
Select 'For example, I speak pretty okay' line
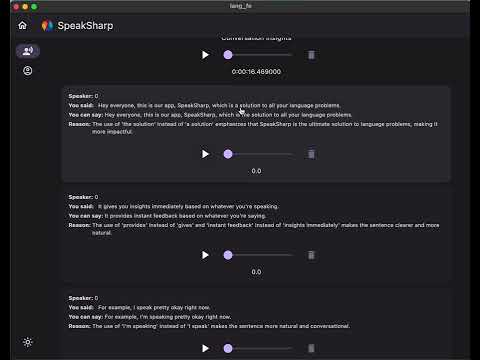[139, 307]
